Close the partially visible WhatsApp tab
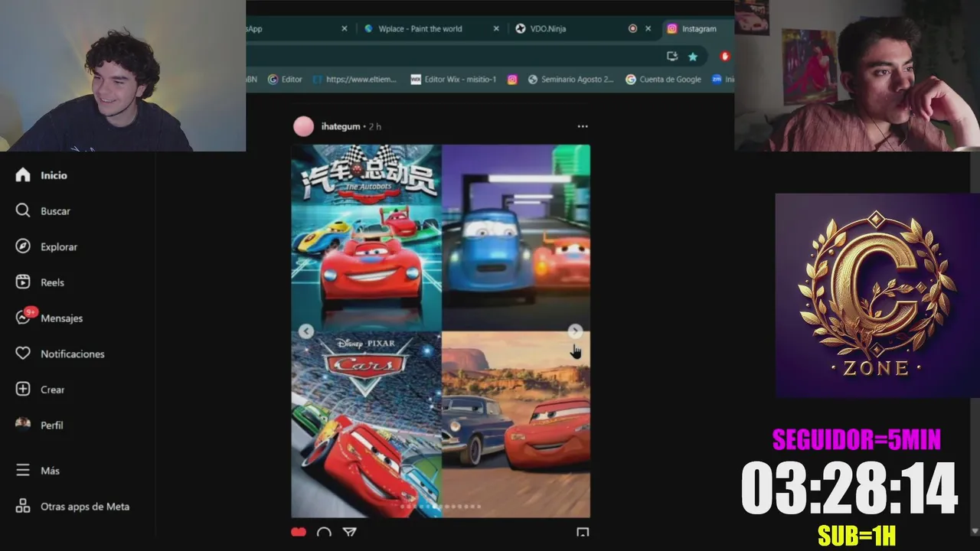 pos(344,28)
